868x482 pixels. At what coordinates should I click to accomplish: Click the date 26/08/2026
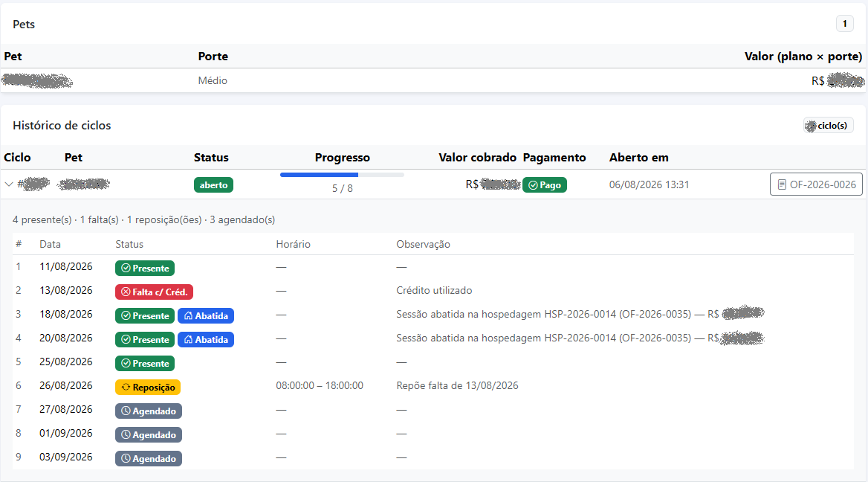coord(66,385)
